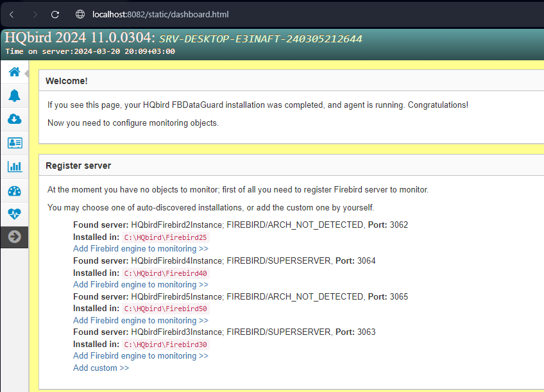This screenshot has height=392, width=544.
Task: Add Firebird40 engine to monitoring
Action: click(140, 284)
